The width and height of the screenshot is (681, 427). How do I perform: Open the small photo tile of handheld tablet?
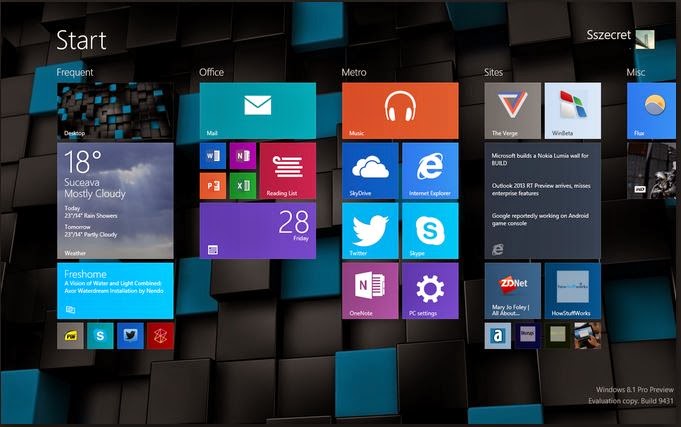(588, 336)
